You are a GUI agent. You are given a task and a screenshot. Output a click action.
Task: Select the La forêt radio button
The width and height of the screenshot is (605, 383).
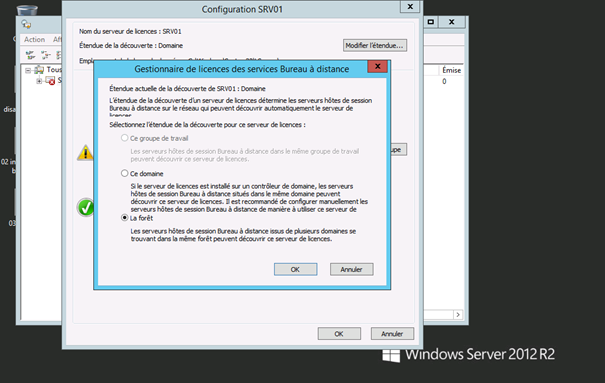point(125,218)
